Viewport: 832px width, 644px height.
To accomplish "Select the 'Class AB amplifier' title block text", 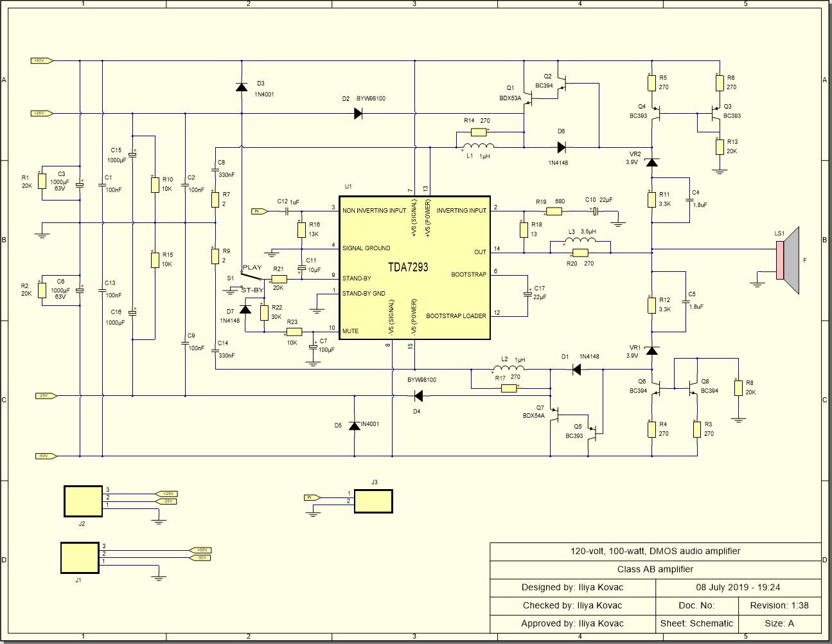I will pos(655,569).
